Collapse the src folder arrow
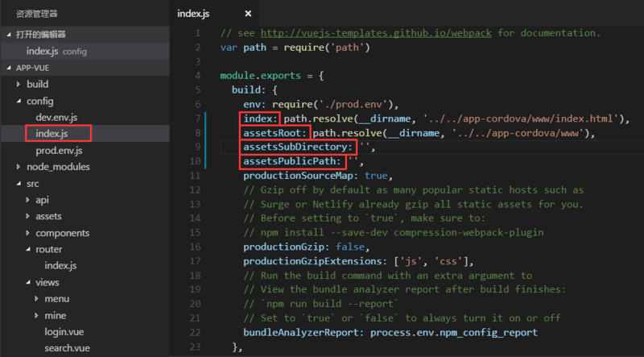 18,184
